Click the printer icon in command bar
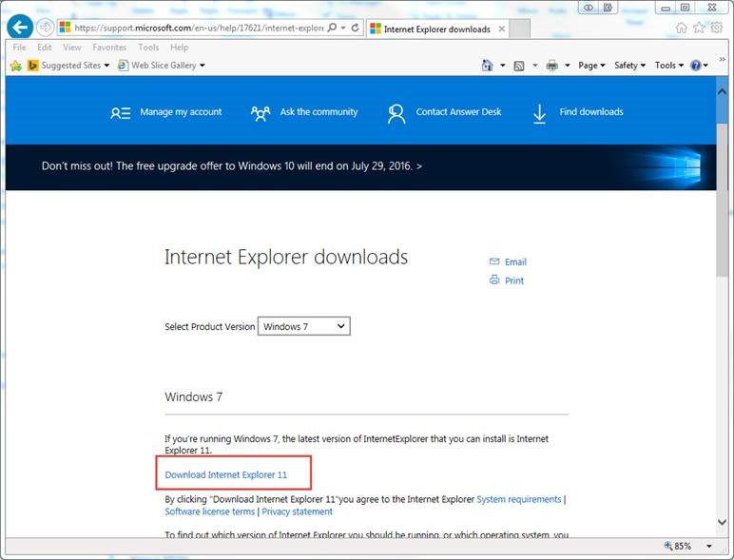Screen dimensions: 734x560 pyautogui.click(x=551, y=66)
